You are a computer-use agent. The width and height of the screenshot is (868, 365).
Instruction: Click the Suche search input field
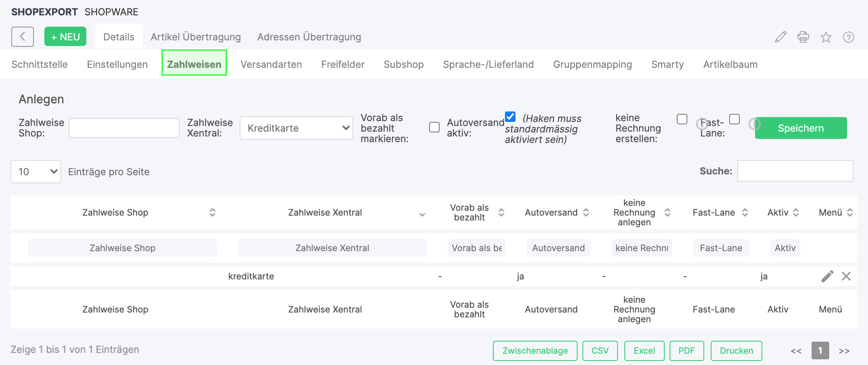795,171
